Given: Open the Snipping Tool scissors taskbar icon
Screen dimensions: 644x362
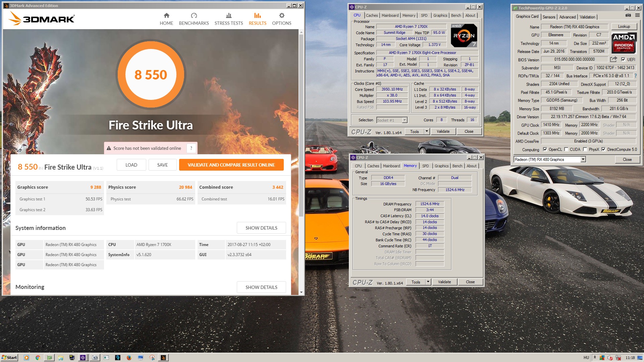Looking at the screenshot, I should [x=152, y=358].
